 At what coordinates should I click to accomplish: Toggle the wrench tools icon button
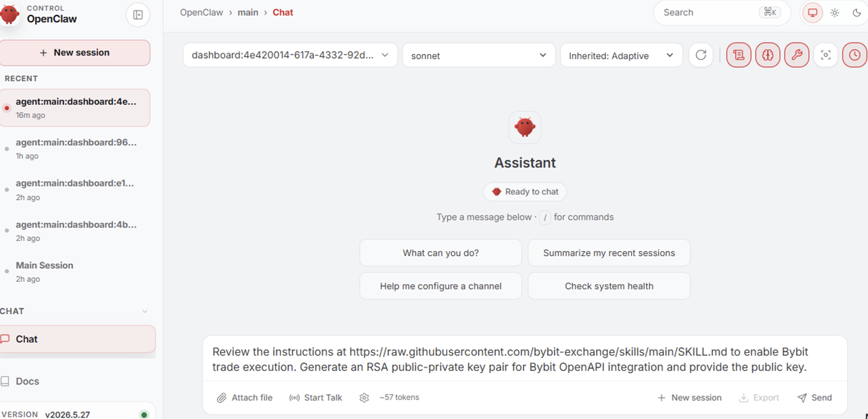pos(797,55)
